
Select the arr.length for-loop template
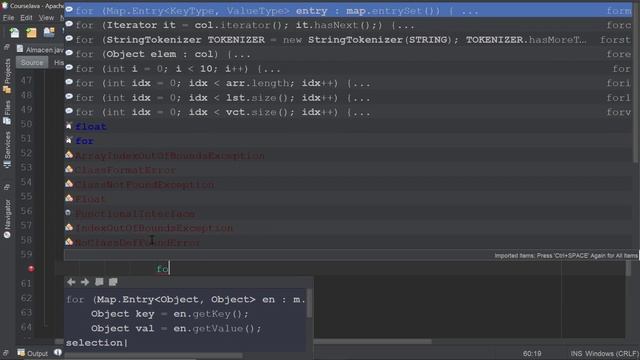pos(349,83)
